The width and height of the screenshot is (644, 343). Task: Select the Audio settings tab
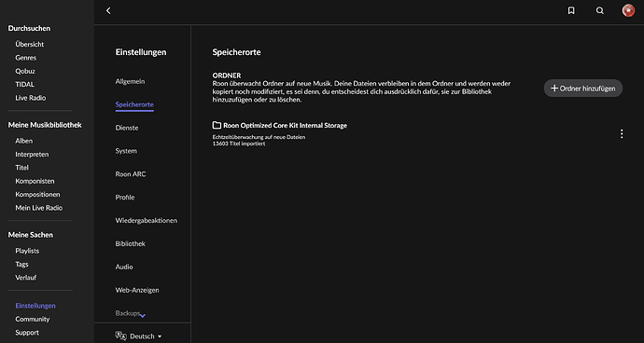(123, 267)
